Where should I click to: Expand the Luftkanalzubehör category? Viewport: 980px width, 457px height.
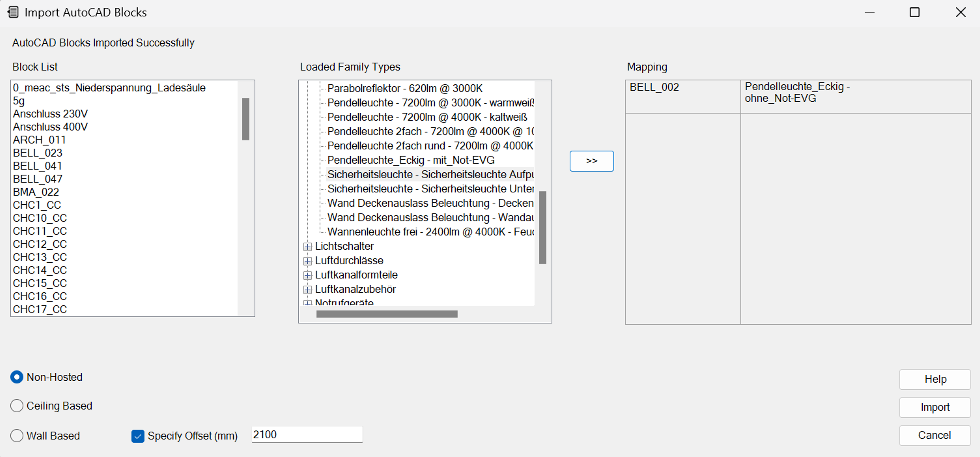point(307,290)
